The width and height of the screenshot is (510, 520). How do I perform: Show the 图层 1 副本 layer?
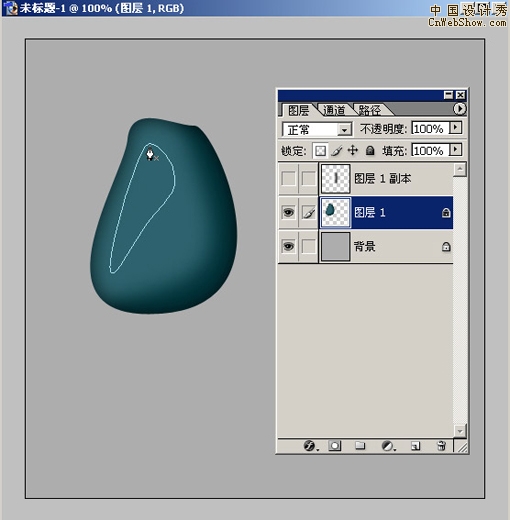click(x=289, y=178)
